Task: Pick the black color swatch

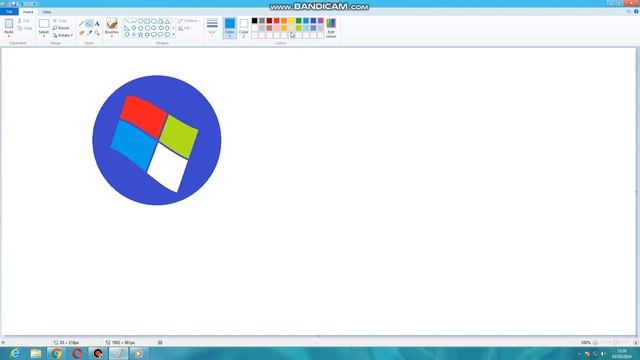Action: tap(255, 20)
